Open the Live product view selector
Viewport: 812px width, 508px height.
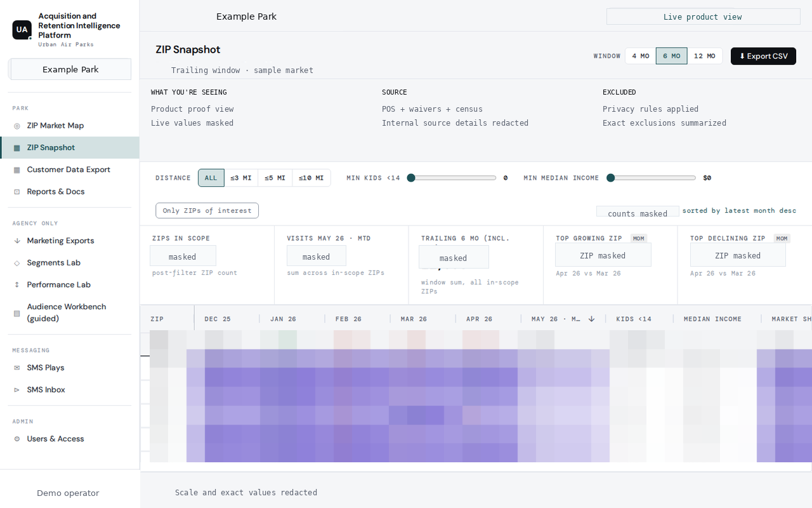pyautogui.click(x=703, y=17)
